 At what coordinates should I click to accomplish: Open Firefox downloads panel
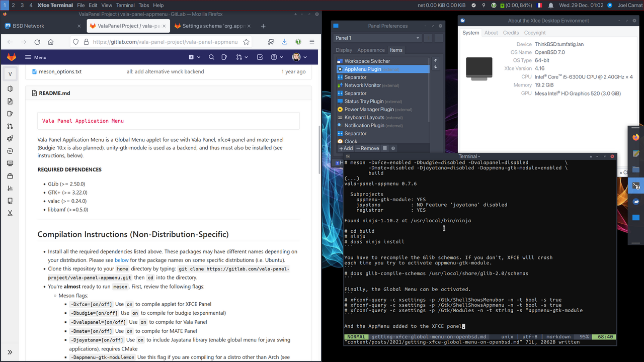click(x=285, y=42)
